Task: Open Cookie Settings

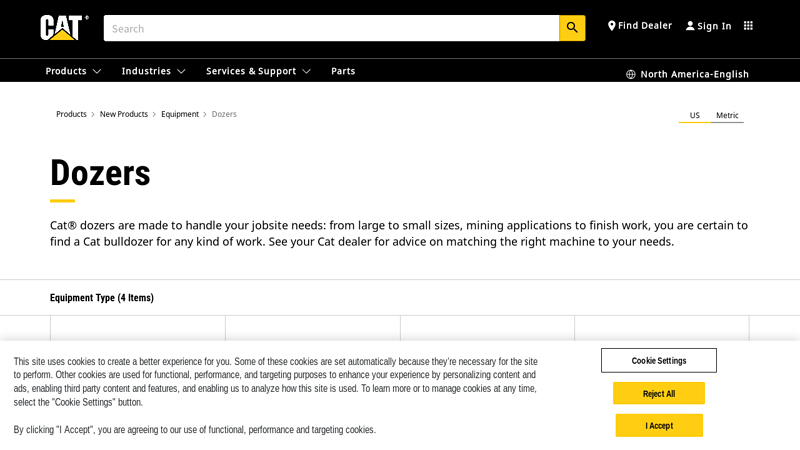Action: point(659,360)
